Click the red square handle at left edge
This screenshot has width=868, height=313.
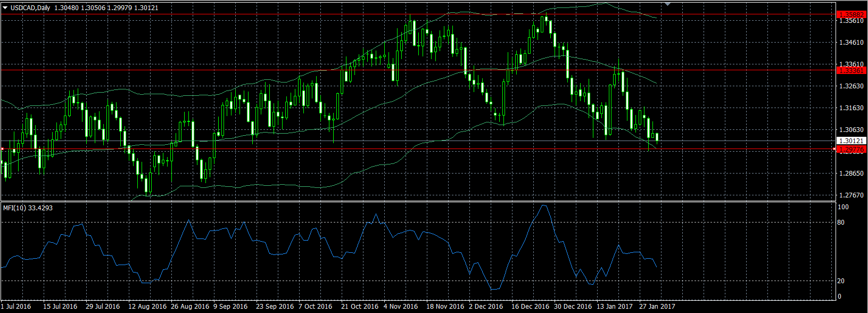pos(3,149)
